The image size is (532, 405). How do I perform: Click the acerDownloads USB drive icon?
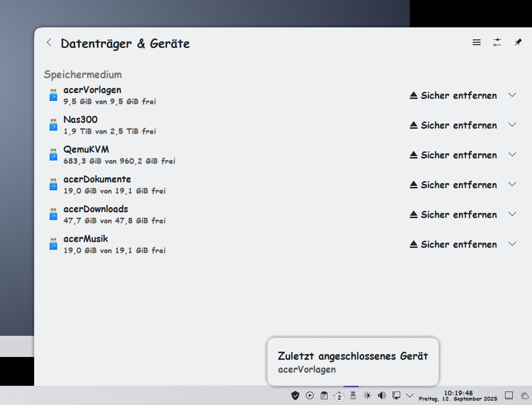click(53, 214)
